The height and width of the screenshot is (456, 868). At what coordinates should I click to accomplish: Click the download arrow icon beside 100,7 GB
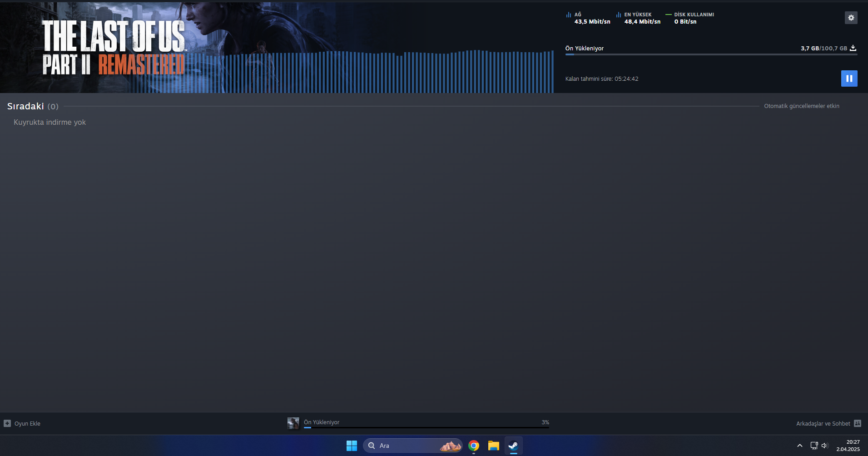[853, 48]
